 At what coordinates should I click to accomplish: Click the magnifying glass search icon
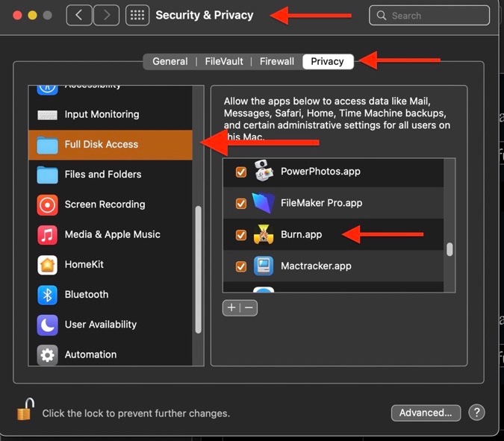pos(382,15)
